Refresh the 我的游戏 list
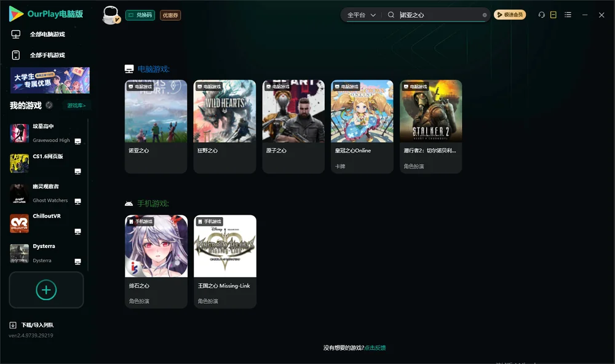Screen dimensions: 615x364 tap(49, 105)
